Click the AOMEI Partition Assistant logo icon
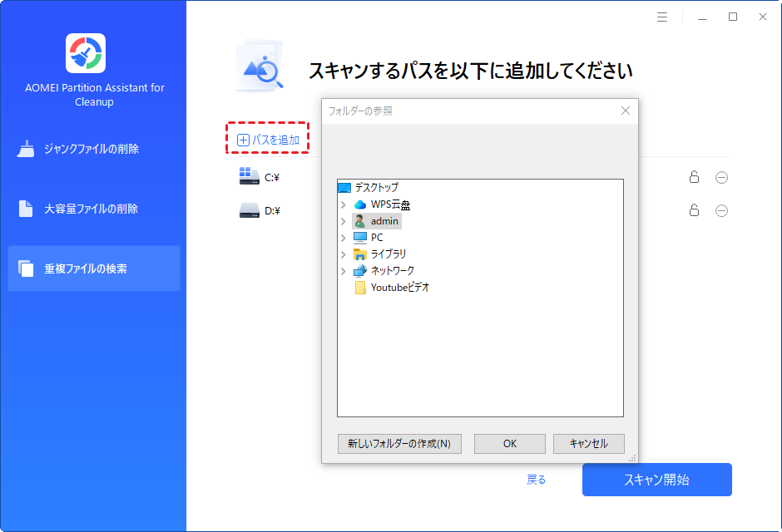Viewport: 782px width, 532px height. (x=87, y=52)
